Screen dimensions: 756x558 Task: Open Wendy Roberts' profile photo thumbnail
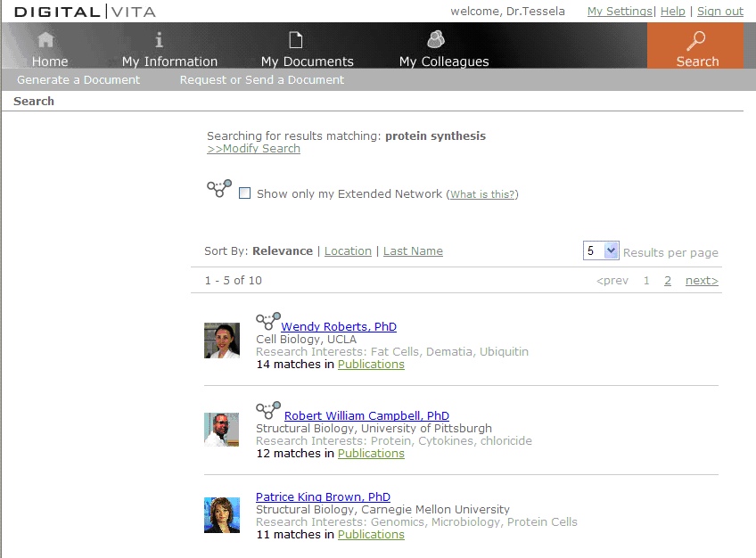pos(222,341)
